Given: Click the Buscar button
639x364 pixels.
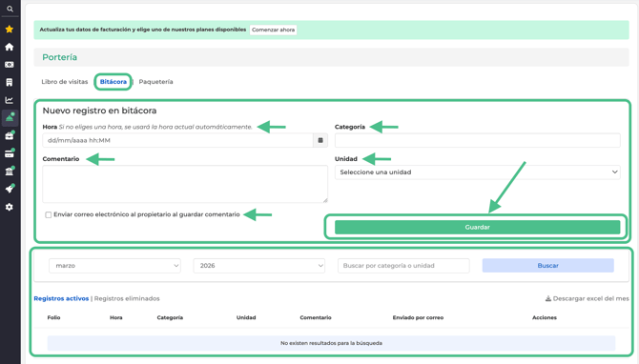Looking at the screenshot, I should (x=547, y=266).
